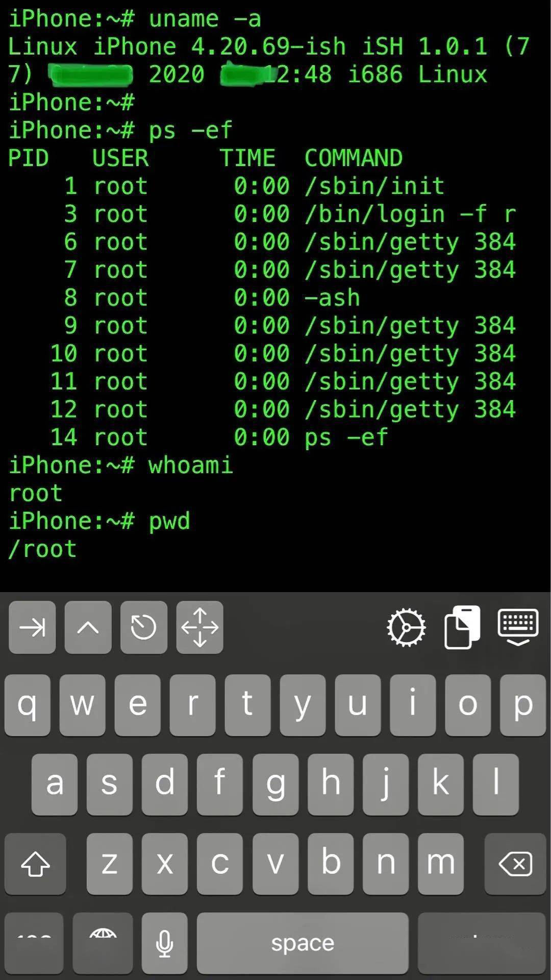551x980 pixels.
Task: Tap the return key
Action: [482, 943]
